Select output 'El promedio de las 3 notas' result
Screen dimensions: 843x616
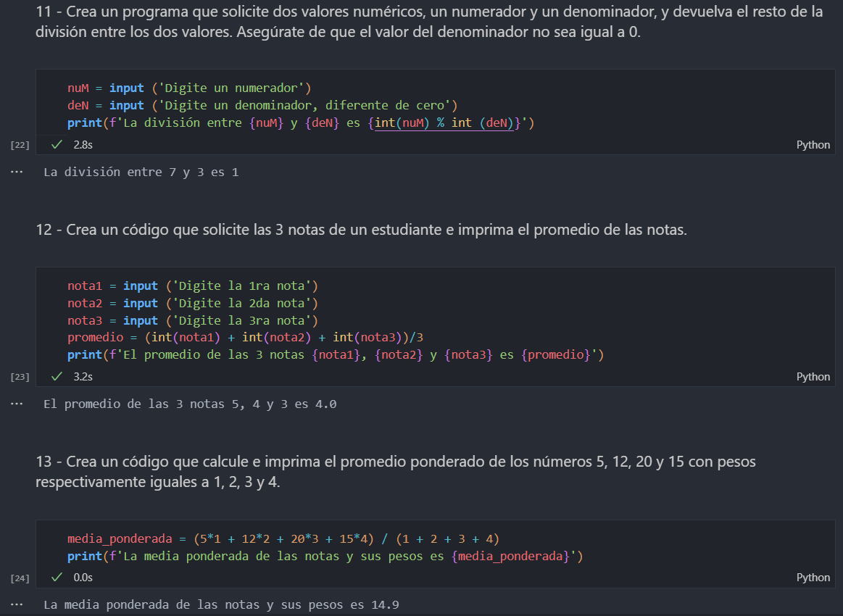[190, 404]
